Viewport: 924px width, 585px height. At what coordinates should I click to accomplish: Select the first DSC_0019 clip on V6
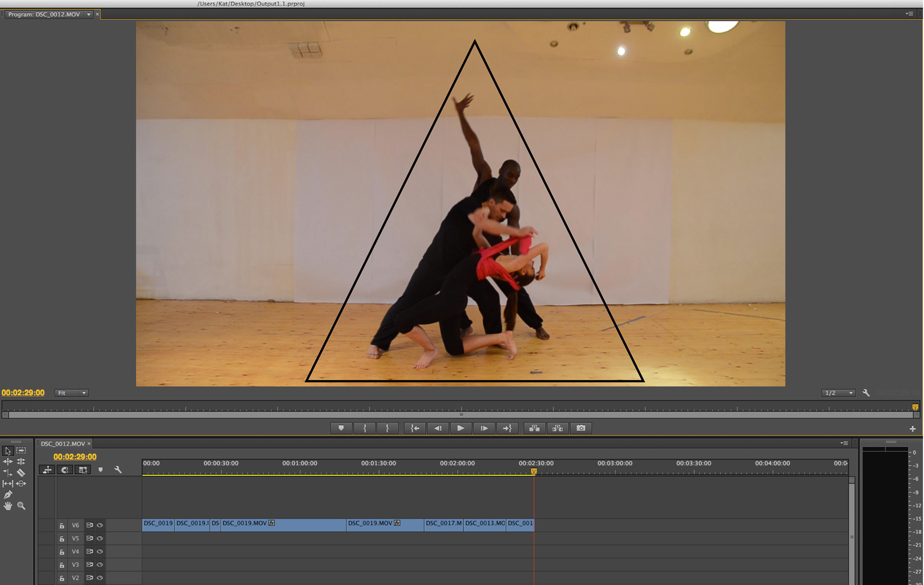pyautogui.click(x=158, y=525)
